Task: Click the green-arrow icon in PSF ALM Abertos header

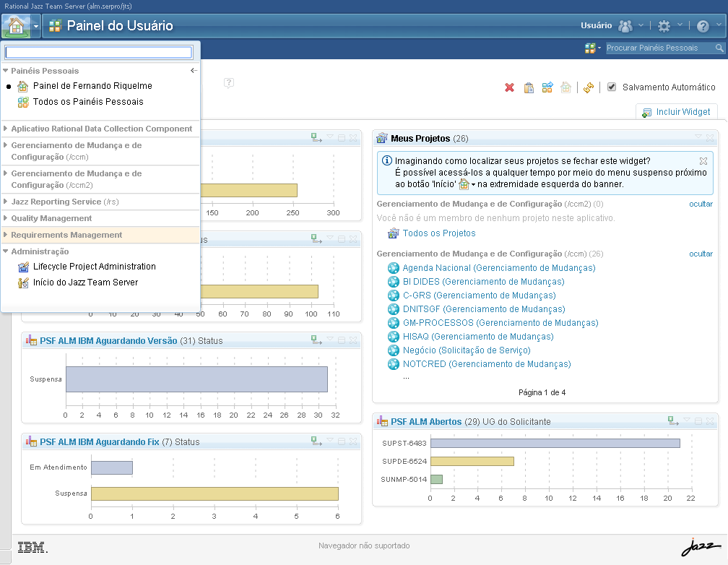Action: pos(673,421)
